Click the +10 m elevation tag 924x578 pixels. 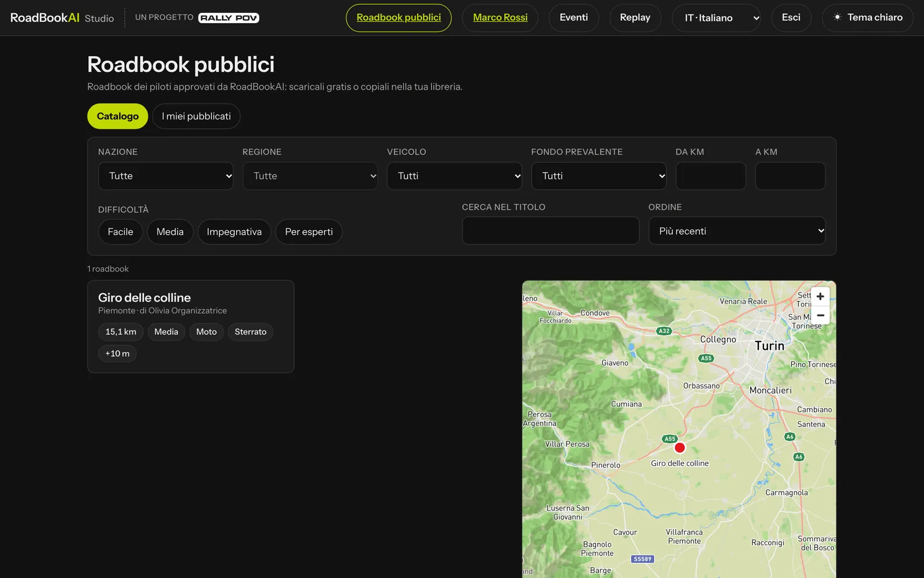pos(117,353)
